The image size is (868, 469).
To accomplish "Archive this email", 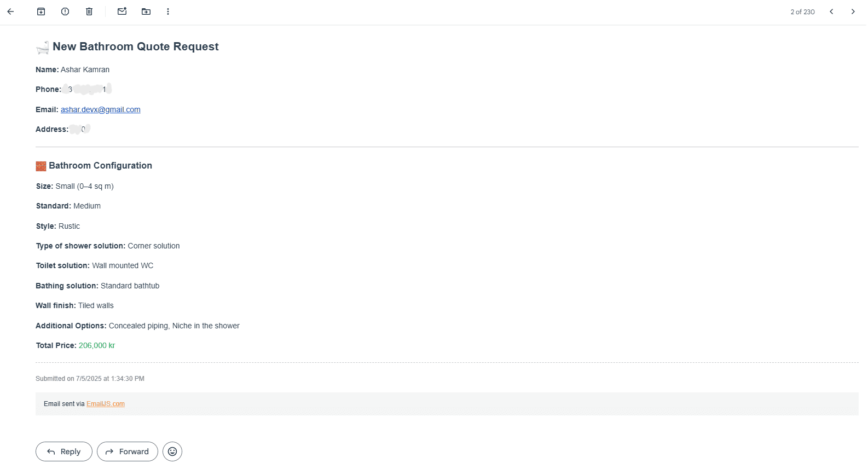I will click(41, 11).
